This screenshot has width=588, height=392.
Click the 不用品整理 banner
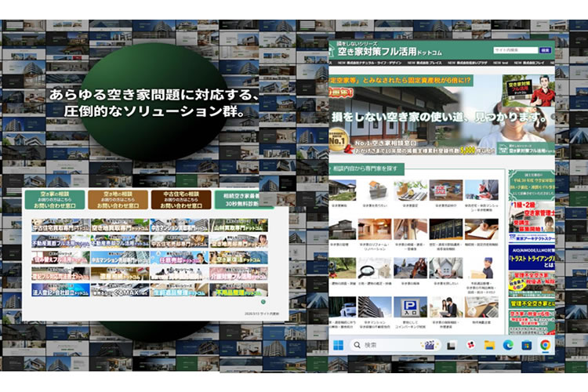[x=238, y=290]
